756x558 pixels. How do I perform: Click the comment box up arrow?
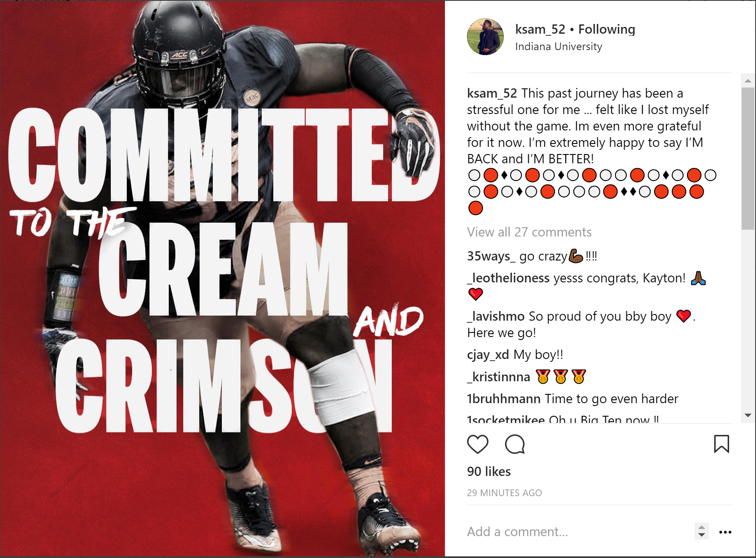pyautogui.click(x=701, y=528)
